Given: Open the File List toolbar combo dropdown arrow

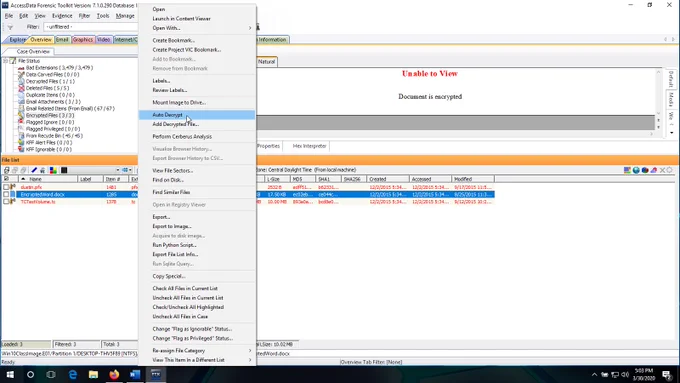Looking at the screenshot, I should coord(118,170).
